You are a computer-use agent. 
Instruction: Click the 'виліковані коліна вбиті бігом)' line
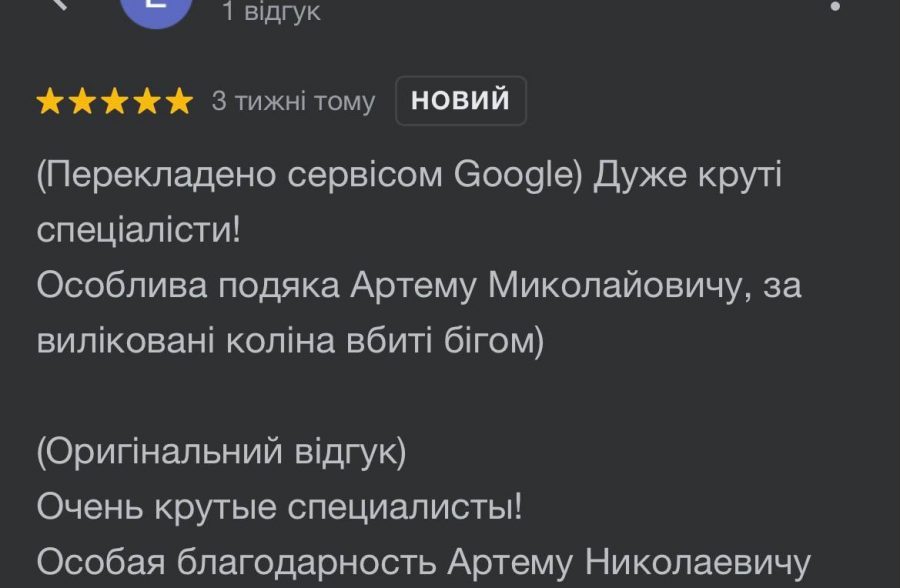(290, 340)
